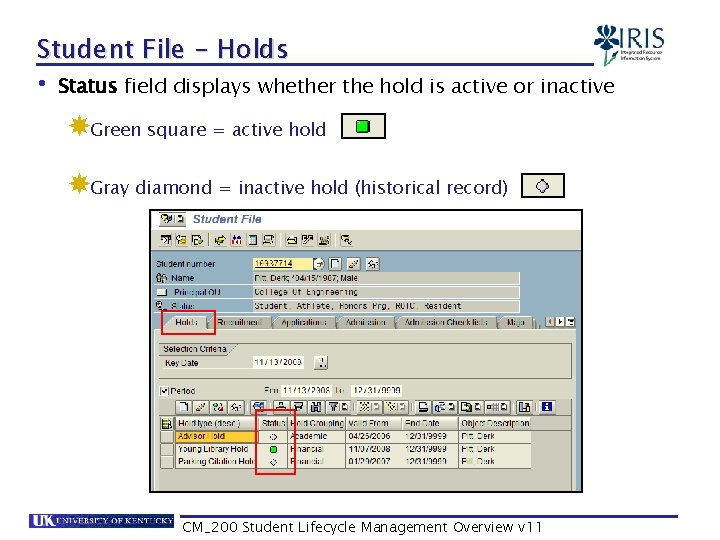This screenshot has width=720, height=540.
Task: Open the tab list menu at tab strip end
Action: pyautogui.click(x=570, y=322)
